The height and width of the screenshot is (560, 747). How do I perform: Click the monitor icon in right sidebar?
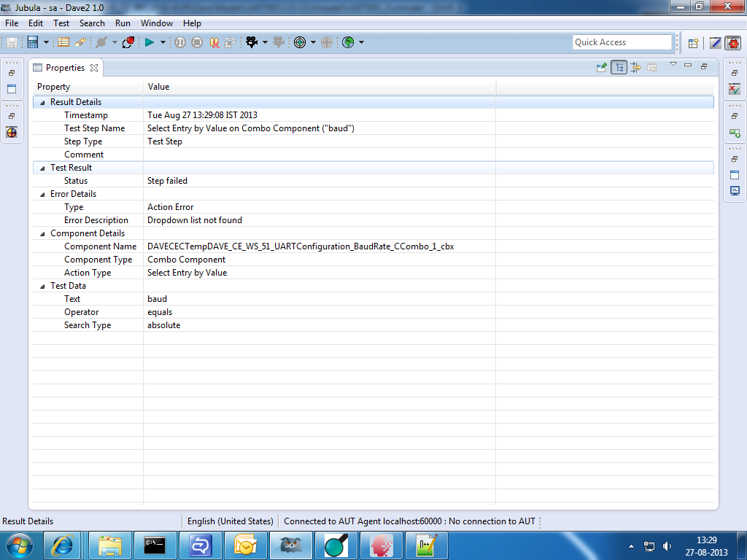coord(735,191)
